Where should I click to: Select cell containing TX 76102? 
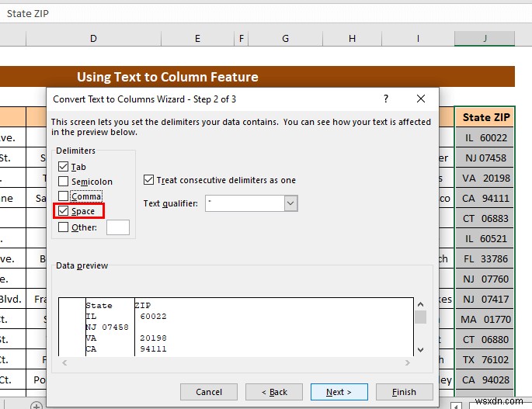click(x=485, y=359)
